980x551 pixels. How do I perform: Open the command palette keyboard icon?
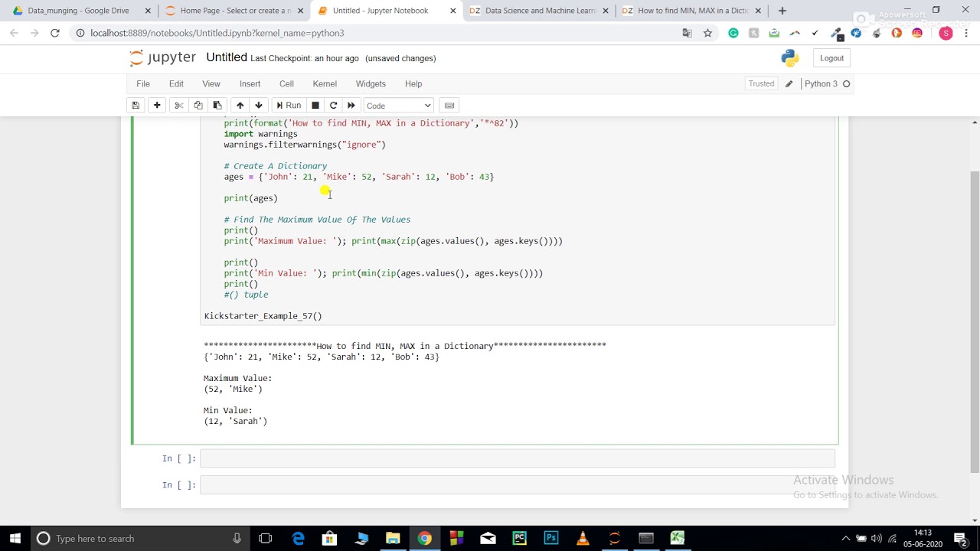pos(449,106)
